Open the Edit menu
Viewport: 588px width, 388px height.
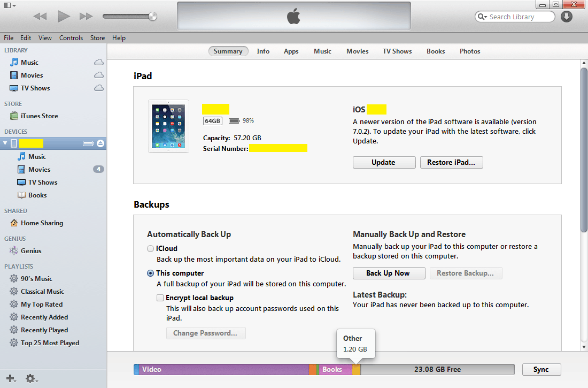[x=26, y=38]
